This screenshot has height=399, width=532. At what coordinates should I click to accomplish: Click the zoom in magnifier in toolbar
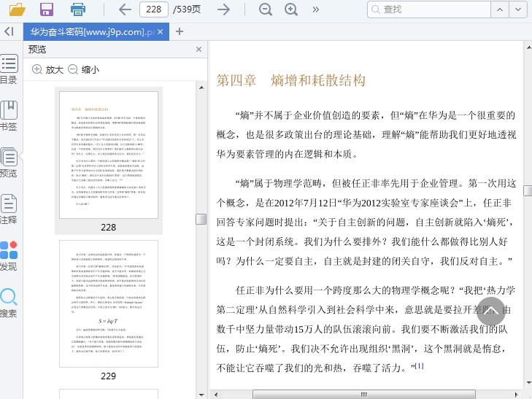pyautogui.click(x=291, y=9)
